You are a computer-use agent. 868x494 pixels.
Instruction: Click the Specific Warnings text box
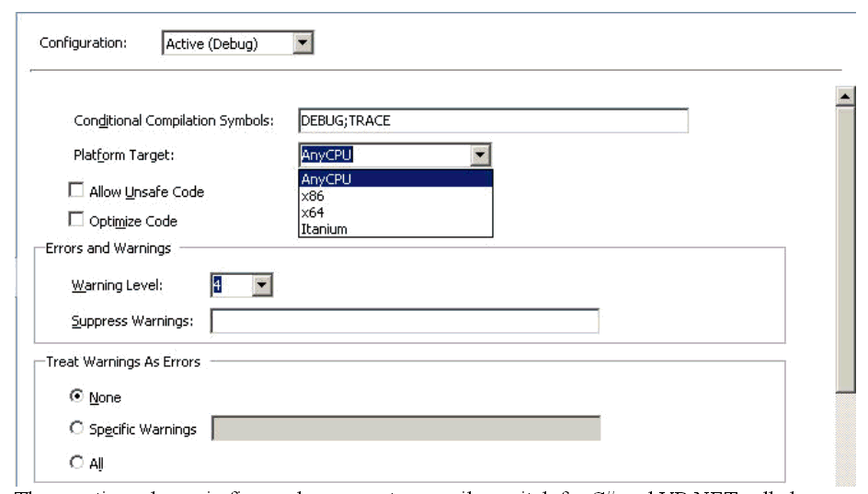[405, 429]
